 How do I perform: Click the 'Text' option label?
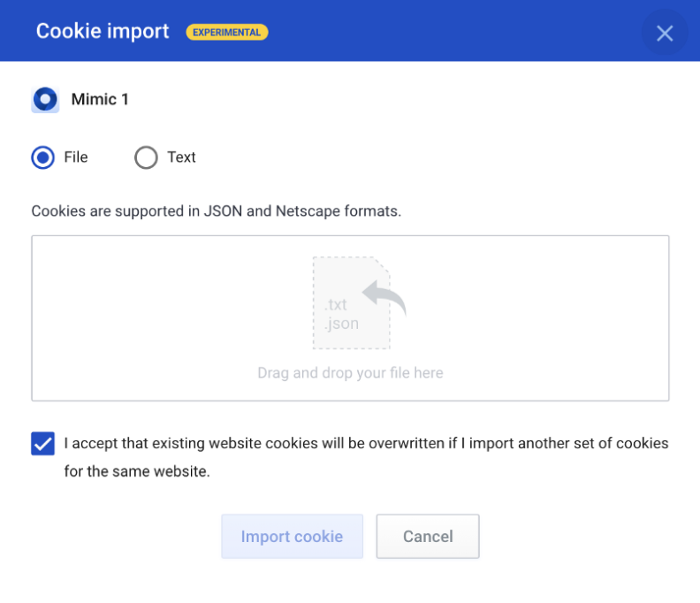point(181,157)
